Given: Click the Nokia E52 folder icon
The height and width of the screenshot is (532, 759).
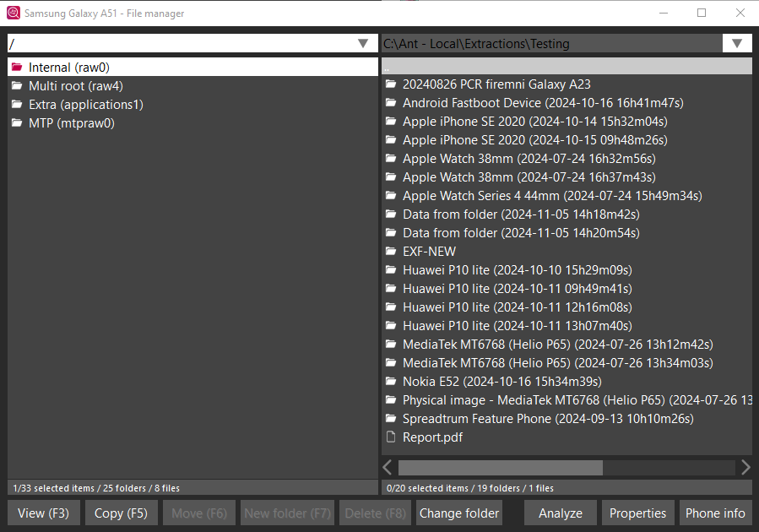Looking at the screenshot, I should click(390, 382).
